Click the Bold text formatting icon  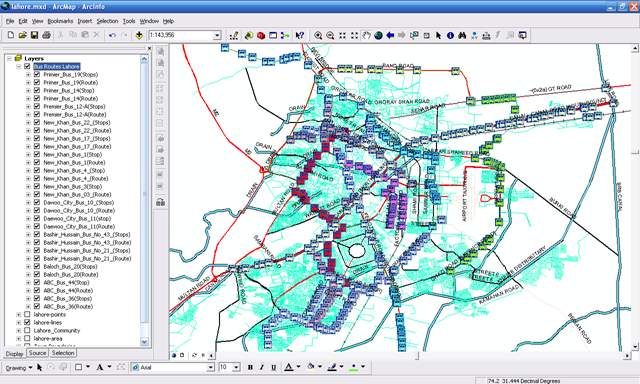click(x=250, y=367)
